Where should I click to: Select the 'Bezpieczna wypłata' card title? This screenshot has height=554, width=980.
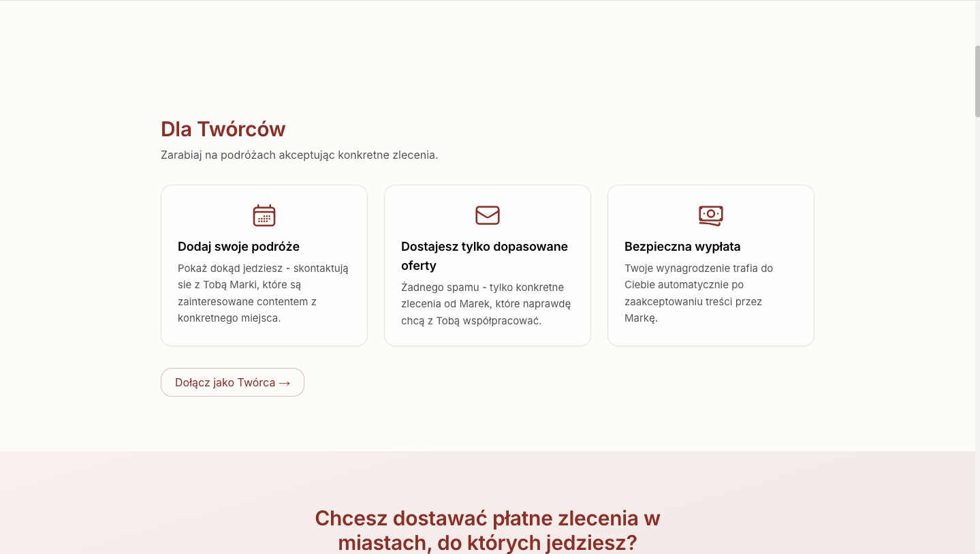(682, 247)
